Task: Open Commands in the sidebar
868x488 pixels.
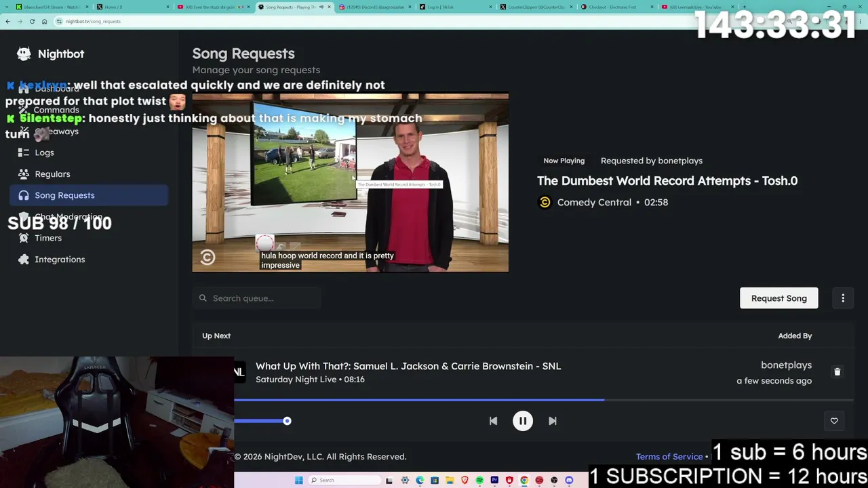Action: pyautogui.click(x=56, y=110)
